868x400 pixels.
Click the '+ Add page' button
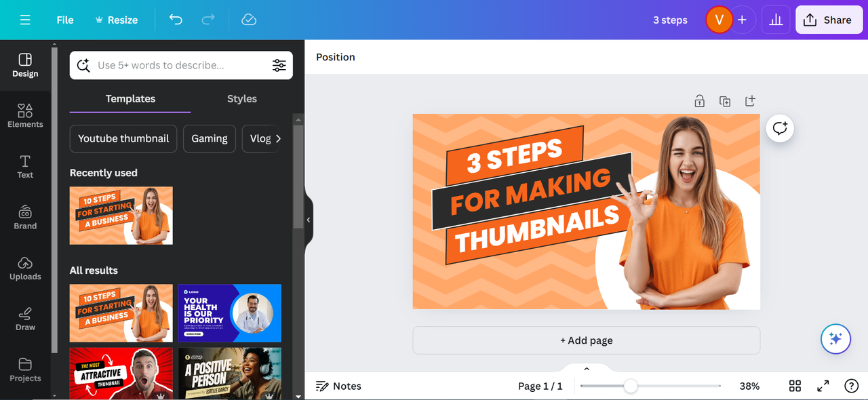[587, 340]
